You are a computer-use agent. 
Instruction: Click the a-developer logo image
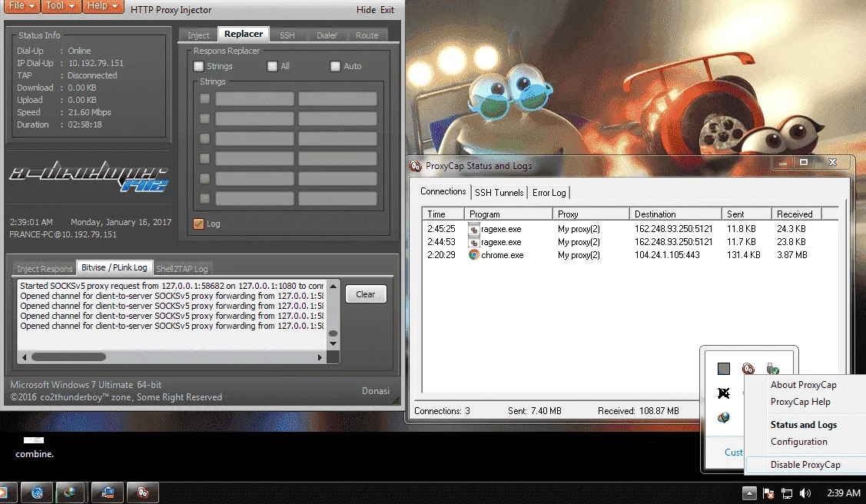(89, 177)
